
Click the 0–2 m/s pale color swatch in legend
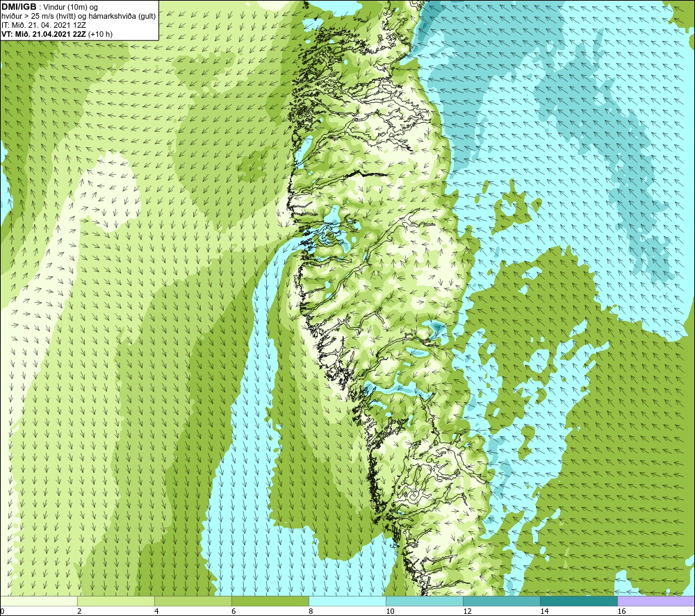(x=39, y=601)
